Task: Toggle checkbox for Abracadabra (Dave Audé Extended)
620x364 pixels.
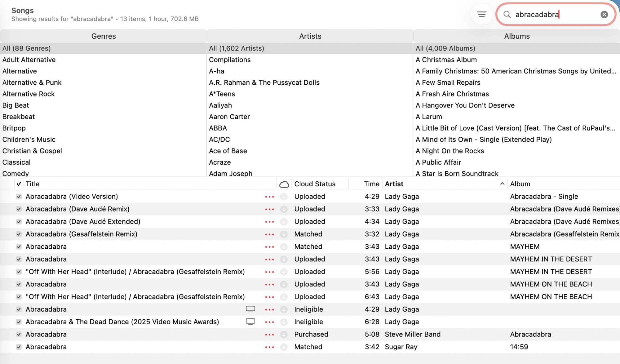Action: [19, 222]
